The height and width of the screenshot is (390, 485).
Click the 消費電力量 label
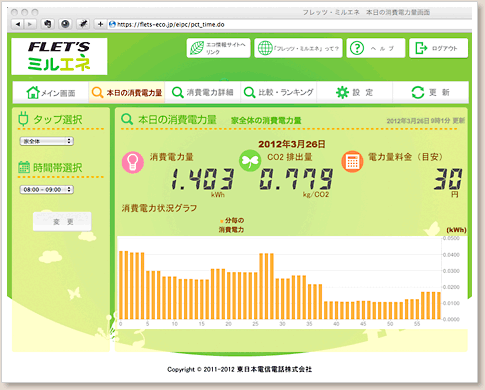(171, 157)
